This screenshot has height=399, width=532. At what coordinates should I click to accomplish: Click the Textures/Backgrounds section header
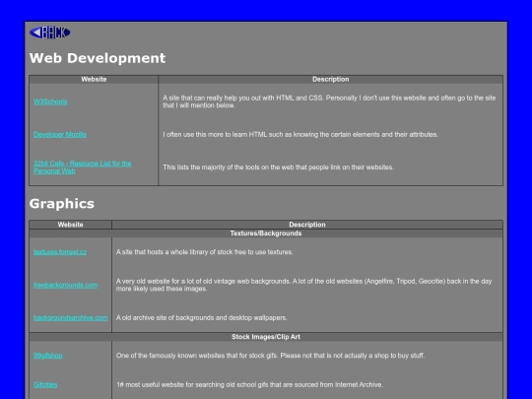coord(266,233)
